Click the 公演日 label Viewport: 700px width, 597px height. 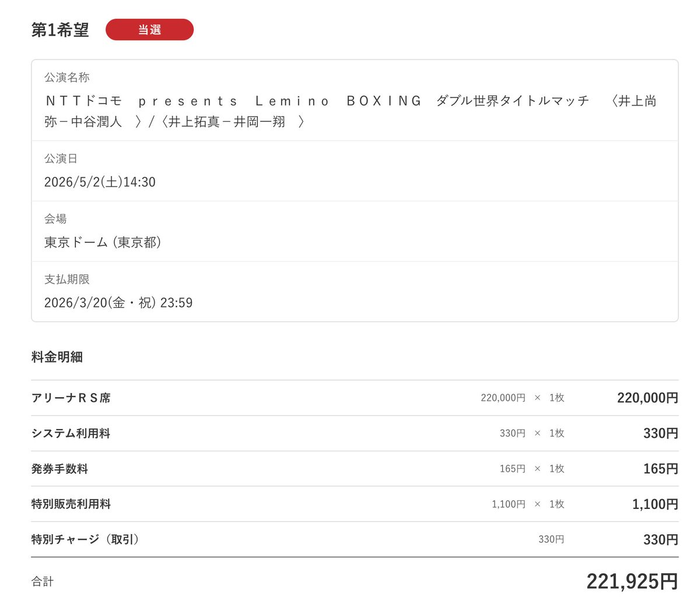pos(61,159)
